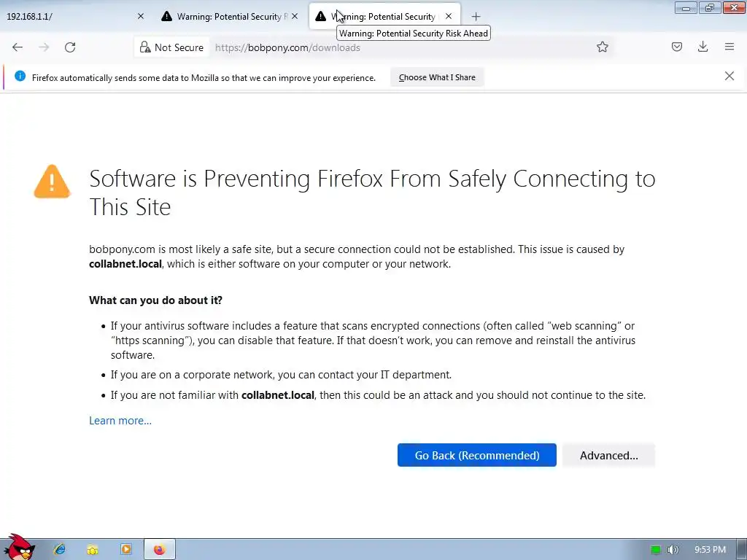
Task: Close the middle Warning tab
Action: point(295,16)
